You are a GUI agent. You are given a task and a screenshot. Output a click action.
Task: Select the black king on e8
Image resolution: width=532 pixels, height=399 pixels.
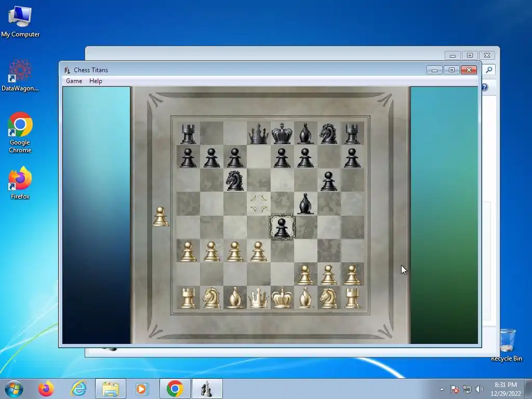click(x=282, y=134)
